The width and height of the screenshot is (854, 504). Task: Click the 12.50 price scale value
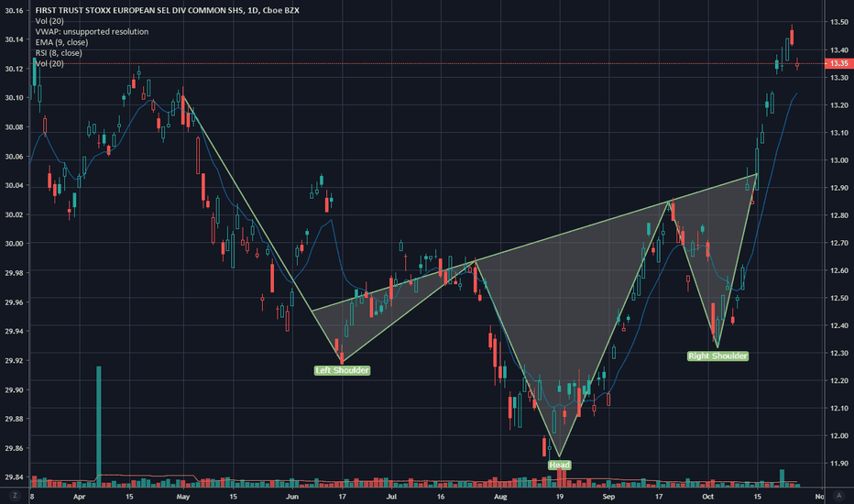838,298
